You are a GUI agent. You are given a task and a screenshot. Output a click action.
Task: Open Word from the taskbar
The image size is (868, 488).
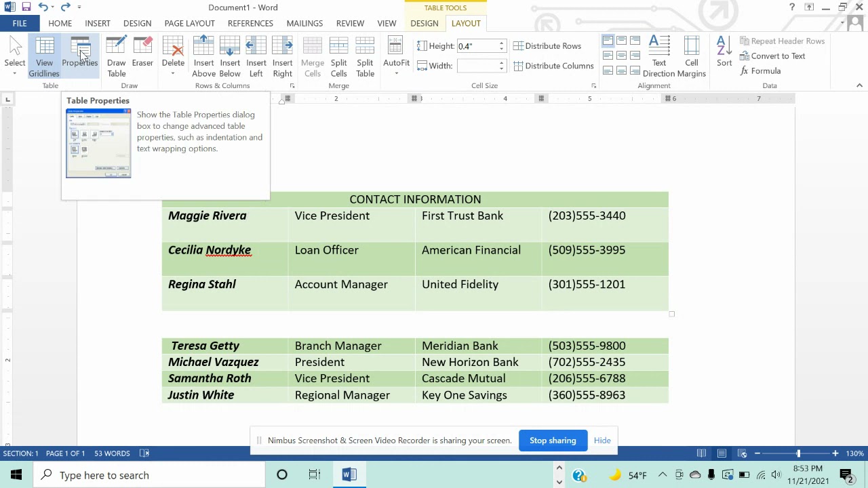tap(349, 475)
